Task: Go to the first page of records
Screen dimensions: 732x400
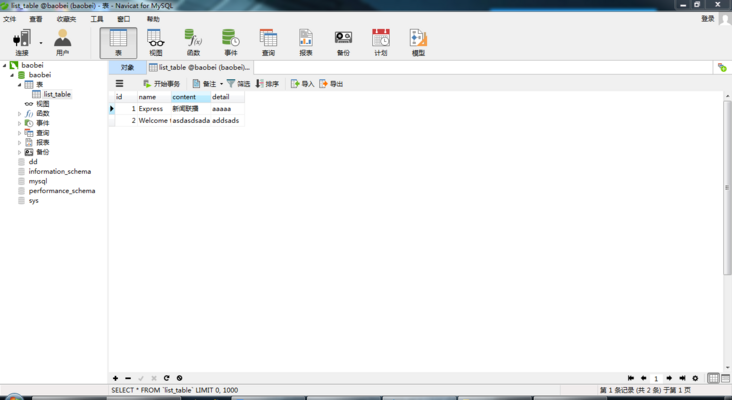Action: click(x=631, y=378)
